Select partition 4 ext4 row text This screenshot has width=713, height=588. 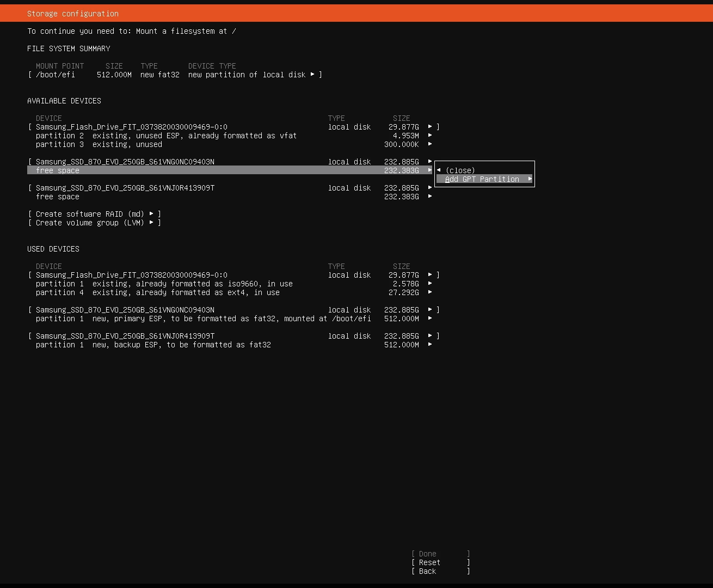158,292
